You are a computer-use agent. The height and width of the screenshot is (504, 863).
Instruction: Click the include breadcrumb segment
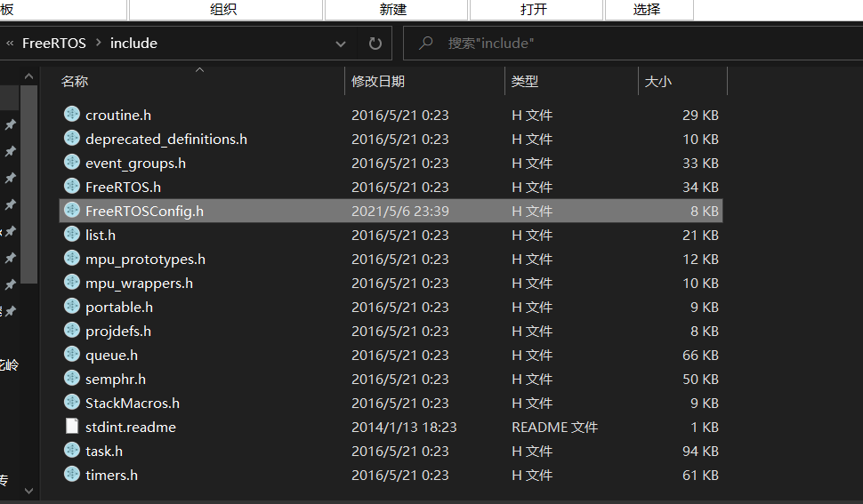coord(133,43)
